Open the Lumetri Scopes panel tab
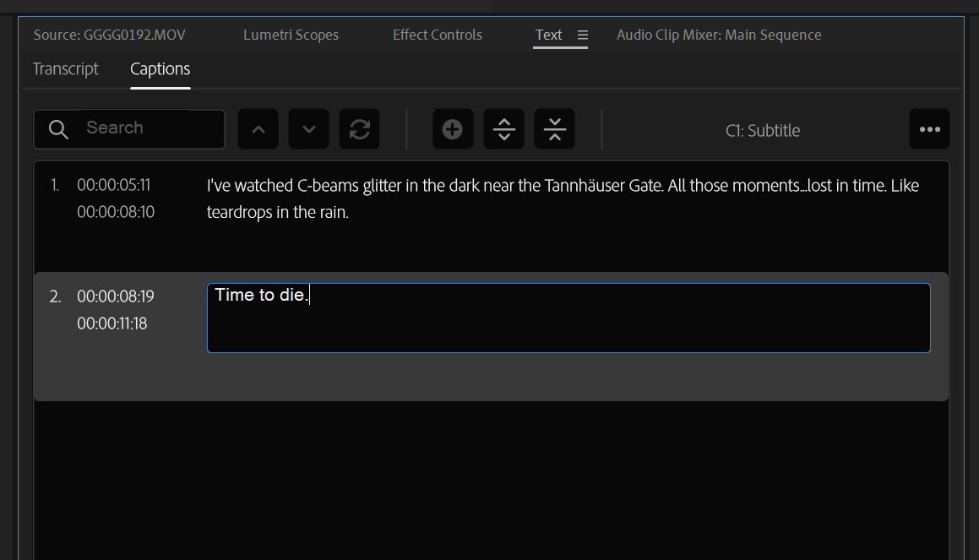 [291, 35]
